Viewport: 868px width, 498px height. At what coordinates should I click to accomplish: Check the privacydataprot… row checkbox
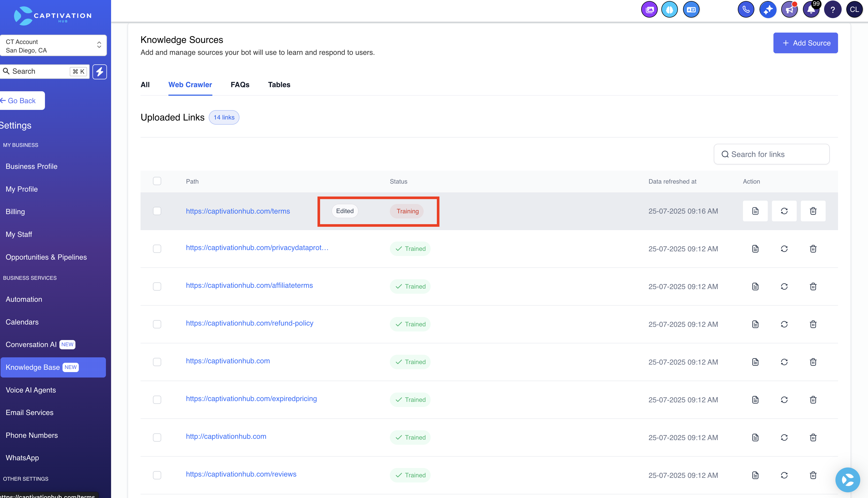157,249
